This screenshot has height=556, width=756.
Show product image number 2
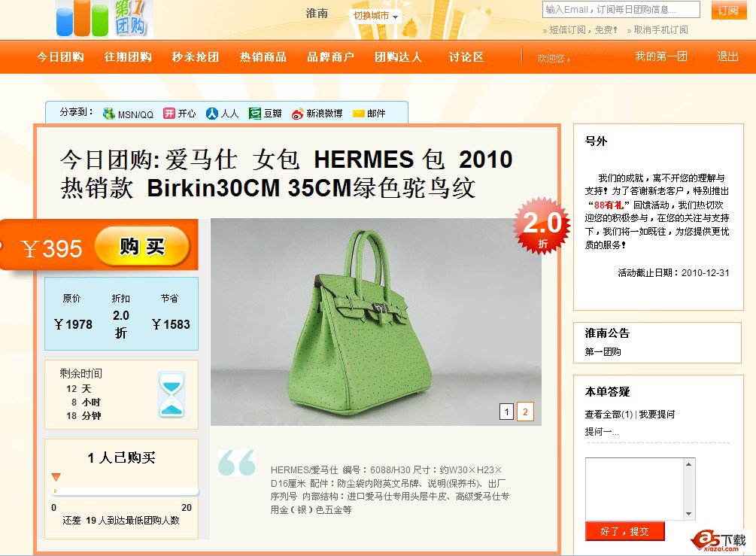[525, 412]
